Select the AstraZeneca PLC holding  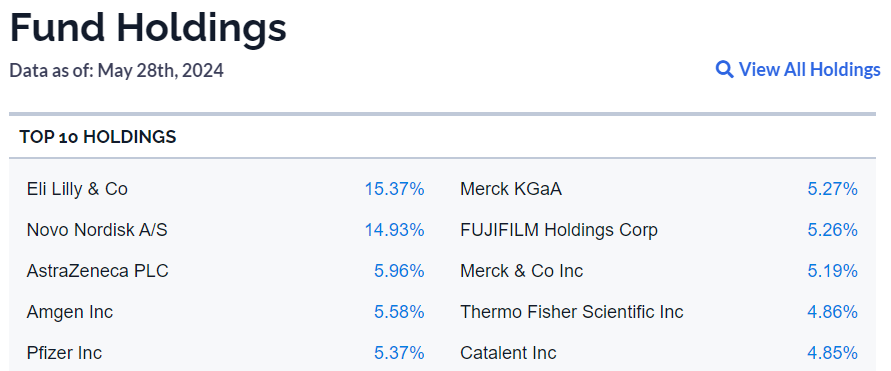point(98,271)
